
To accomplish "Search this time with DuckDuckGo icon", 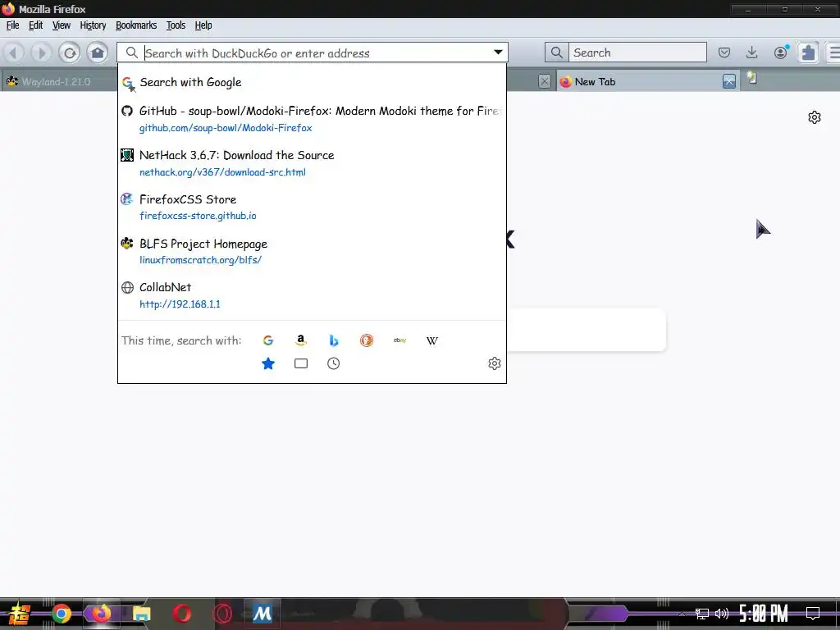I will (367, 340).
